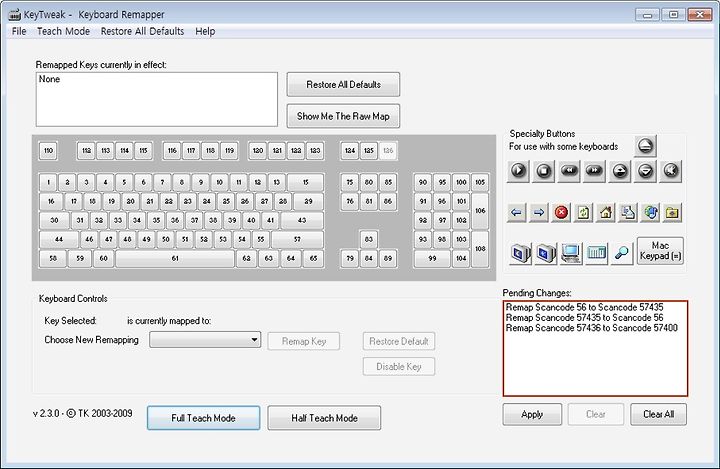Open the Restore All Defaults menu
Viewport: 720px width, 469px height.
coord(142,31)
